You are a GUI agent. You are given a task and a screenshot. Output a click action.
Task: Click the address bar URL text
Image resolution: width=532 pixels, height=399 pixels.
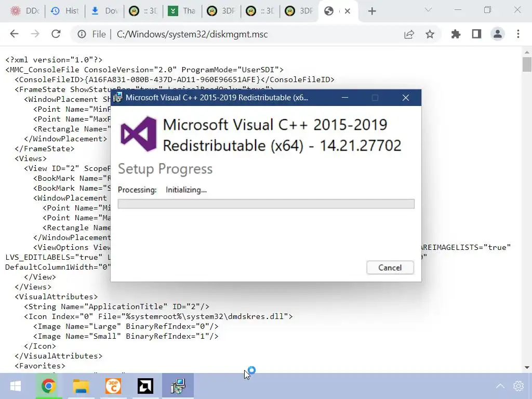coord(192,34)
